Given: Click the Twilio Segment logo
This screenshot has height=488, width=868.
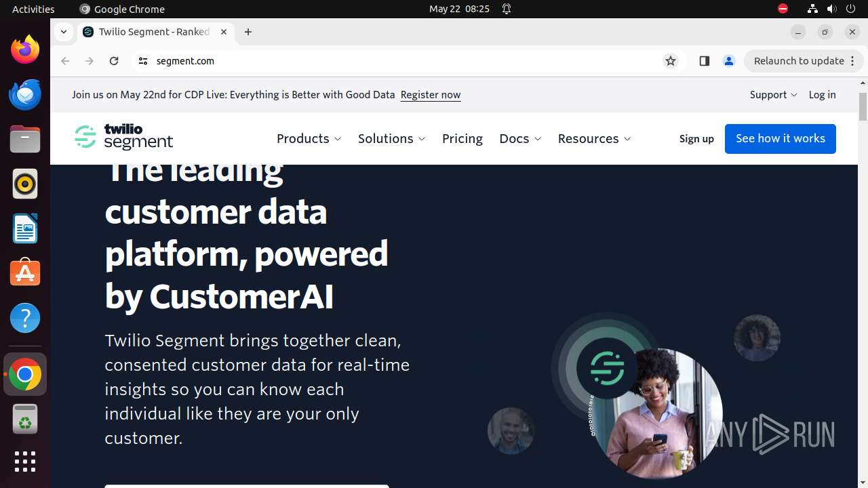Looking at the screenshot, I should coord(124,137).
